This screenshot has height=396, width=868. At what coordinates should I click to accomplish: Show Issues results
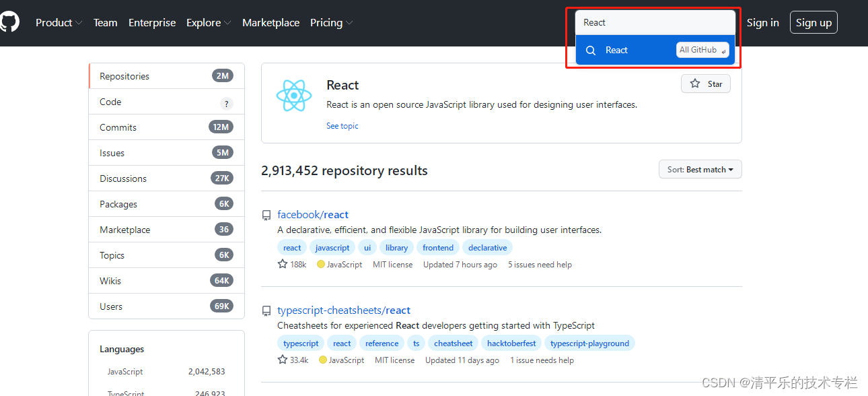[x=166, y=153]
